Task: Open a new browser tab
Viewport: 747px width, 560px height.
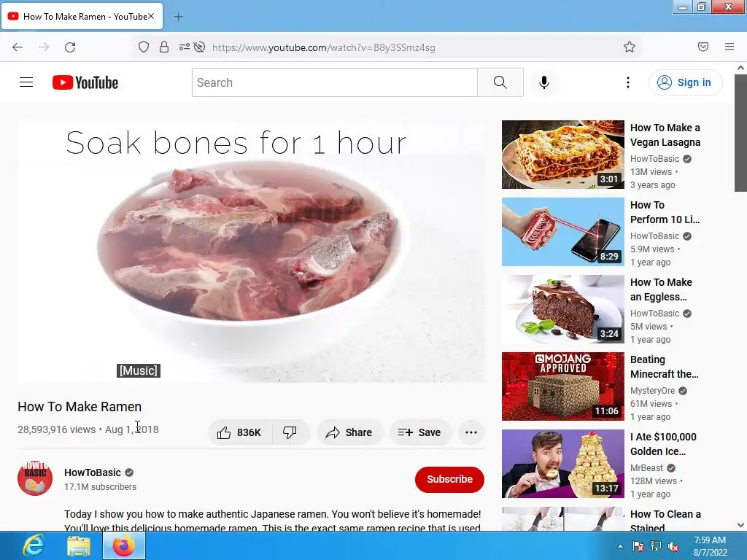Action: click(178, 17)
